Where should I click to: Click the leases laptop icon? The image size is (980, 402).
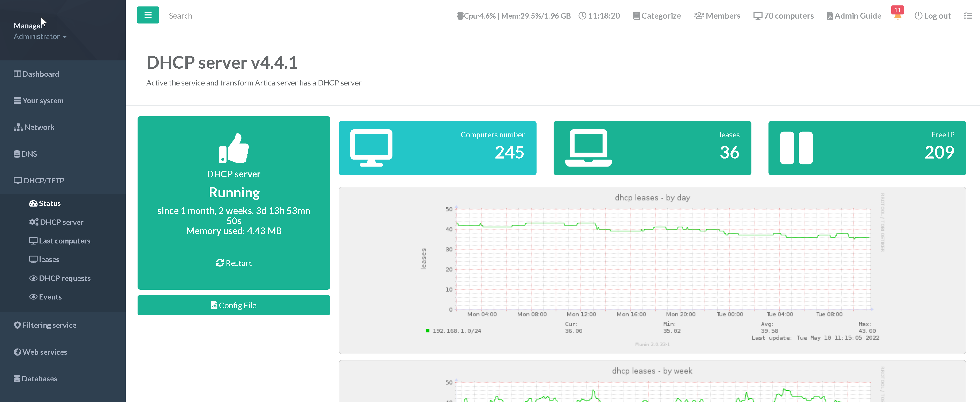tap(588, 148)
